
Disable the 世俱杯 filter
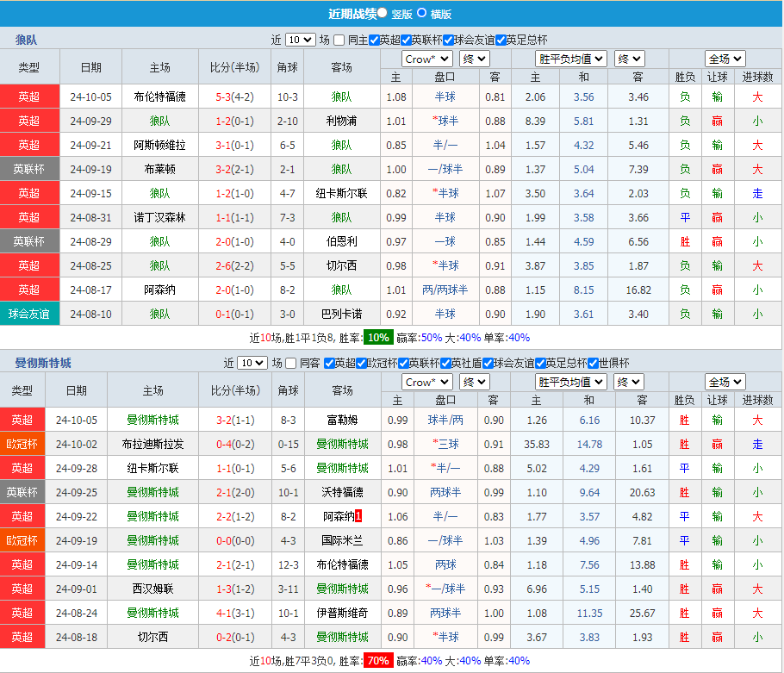(591, 364)
